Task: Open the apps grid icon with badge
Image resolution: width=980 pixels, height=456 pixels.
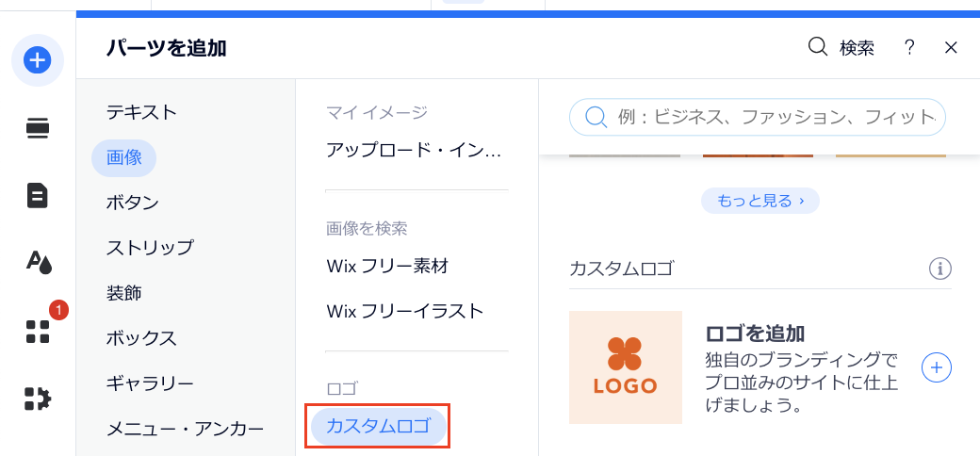Action: pyautogui.click(x=38, y=331)
